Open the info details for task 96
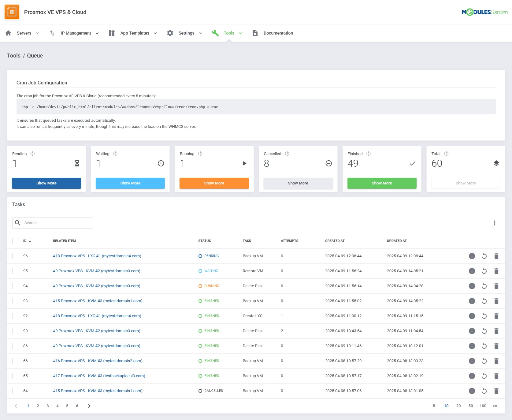 (x=472, y=256)
